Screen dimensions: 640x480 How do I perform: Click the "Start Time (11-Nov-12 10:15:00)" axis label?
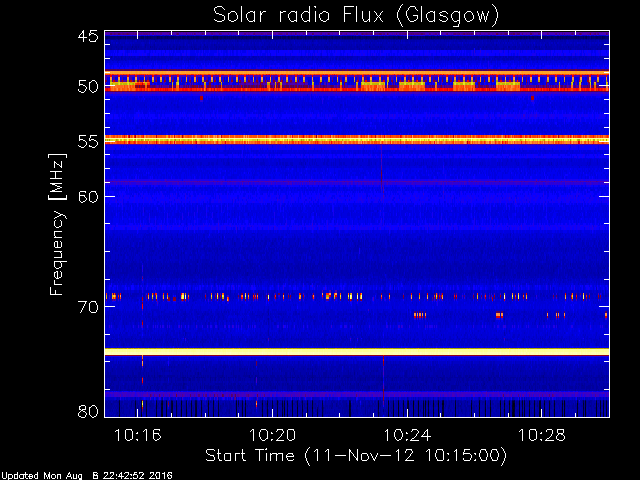pos(356,455)
